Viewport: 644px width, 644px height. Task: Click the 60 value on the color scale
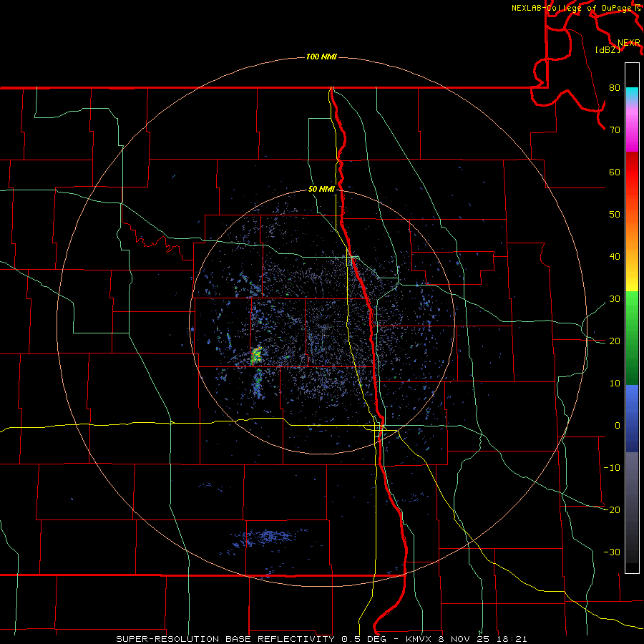coord(615,172)
